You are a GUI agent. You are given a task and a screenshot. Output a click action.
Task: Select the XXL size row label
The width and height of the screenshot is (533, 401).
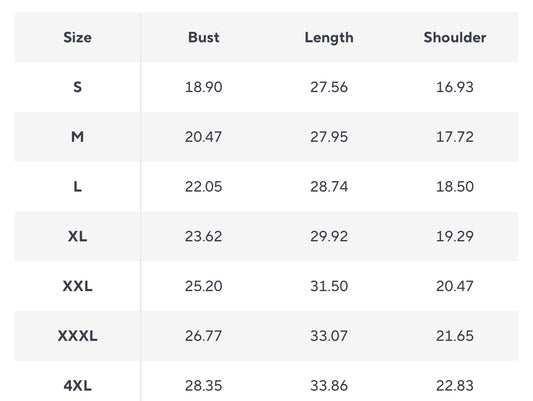78,286
